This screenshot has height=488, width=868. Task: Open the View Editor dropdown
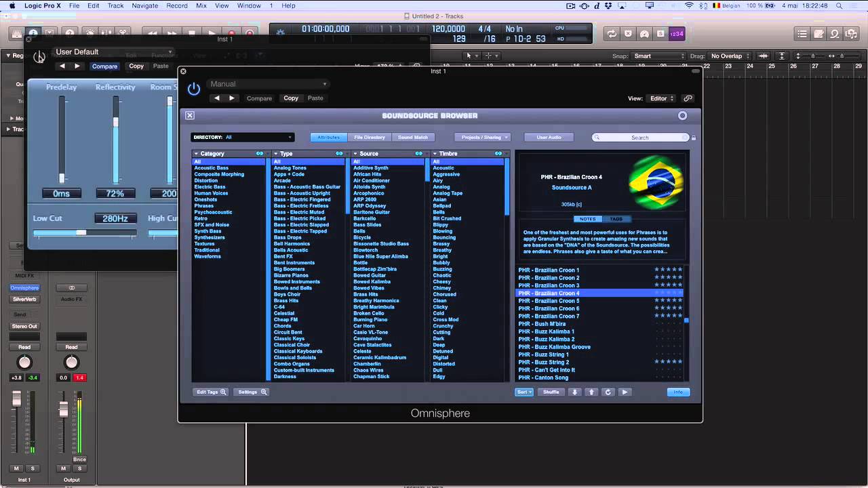pos(662,98)
